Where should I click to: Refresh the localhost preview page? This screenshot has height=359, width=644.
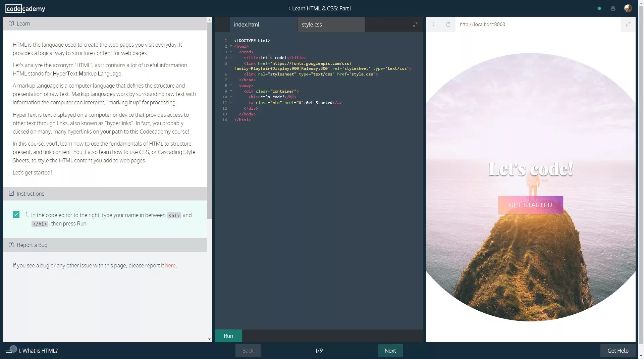tap(448, 24)
